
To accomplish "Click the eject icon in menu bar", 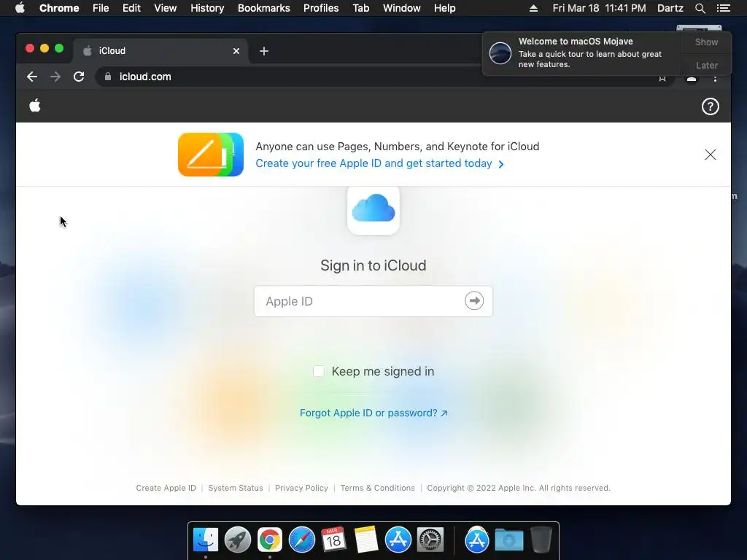I will tap(533, 8).
